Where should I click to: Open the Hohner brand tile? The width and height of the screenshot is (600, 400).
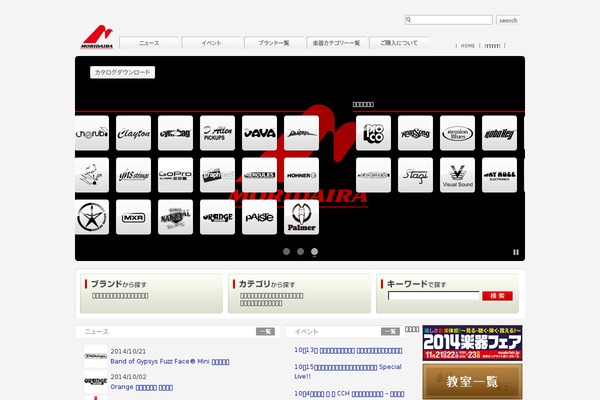[302, 175]
